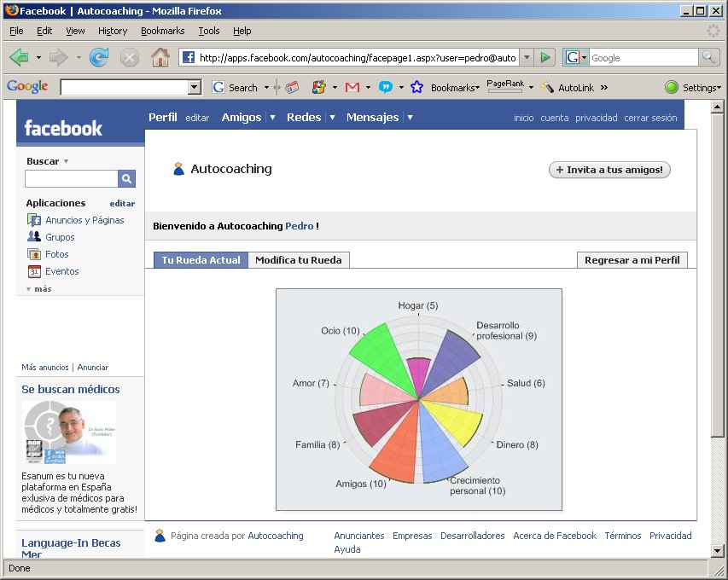The width and height of the screenshot is (728, 580).
Task: Open the Back button history dropdown
Action: point(38,58)
